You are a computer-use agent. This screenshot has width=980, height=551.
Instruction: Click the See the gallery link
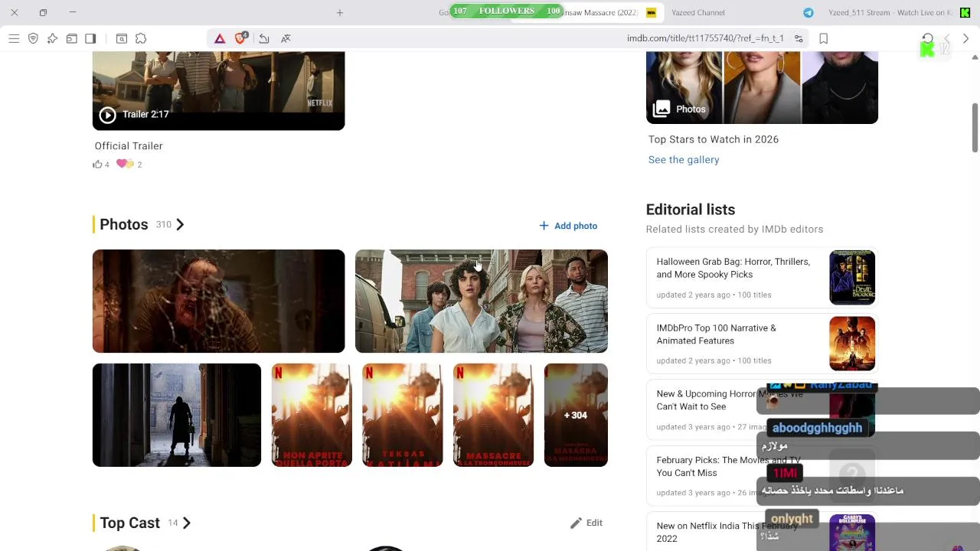(x=684, y=160)
